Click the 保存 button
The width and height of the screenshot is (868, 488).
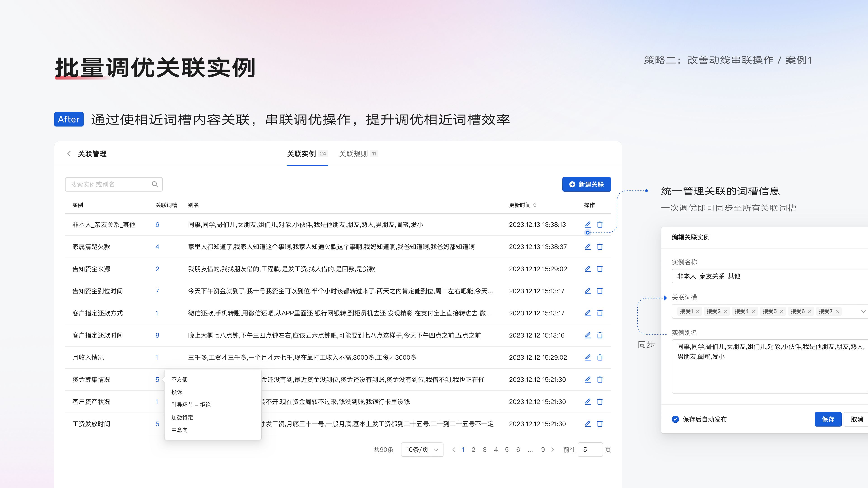[x=828, y=419]
